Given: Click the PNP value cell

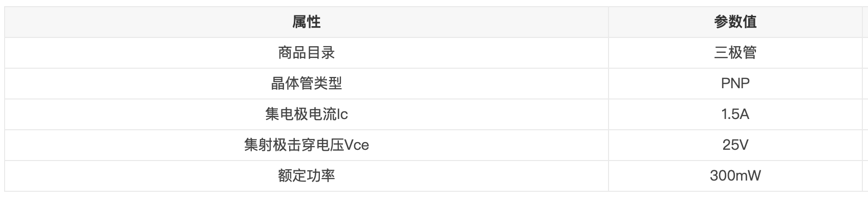Looking at the screenshot, I should pos(735,84).
